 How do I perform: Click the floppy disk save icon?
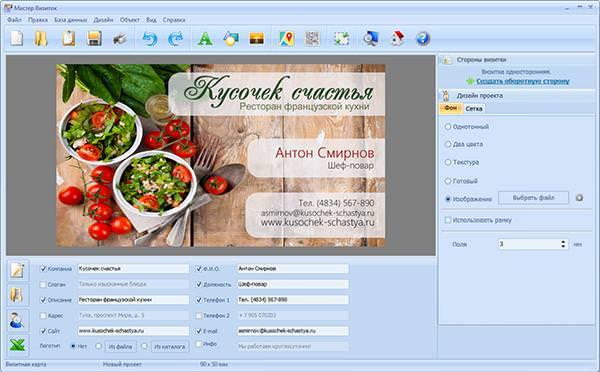coord(94,39)
